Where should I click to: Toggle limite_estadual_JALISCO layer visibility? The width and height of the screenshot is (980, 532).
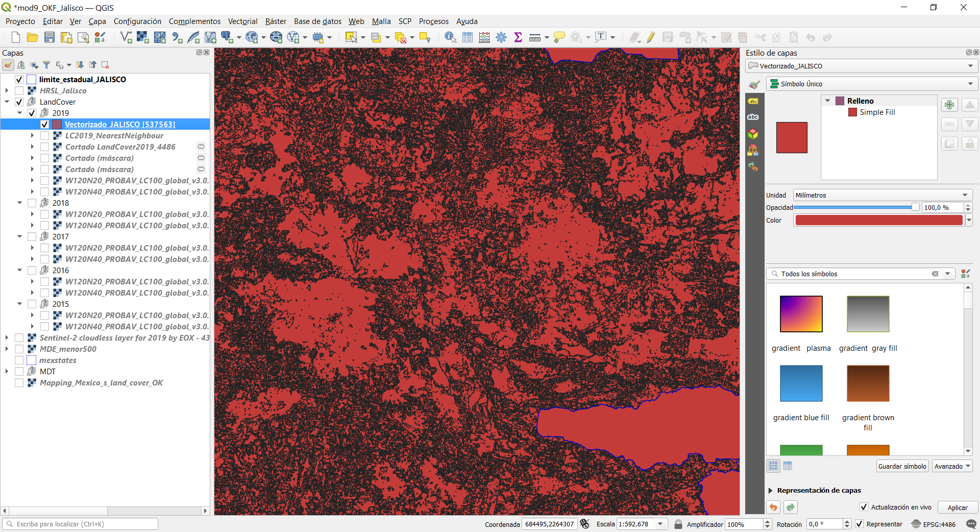click(19, 79)
